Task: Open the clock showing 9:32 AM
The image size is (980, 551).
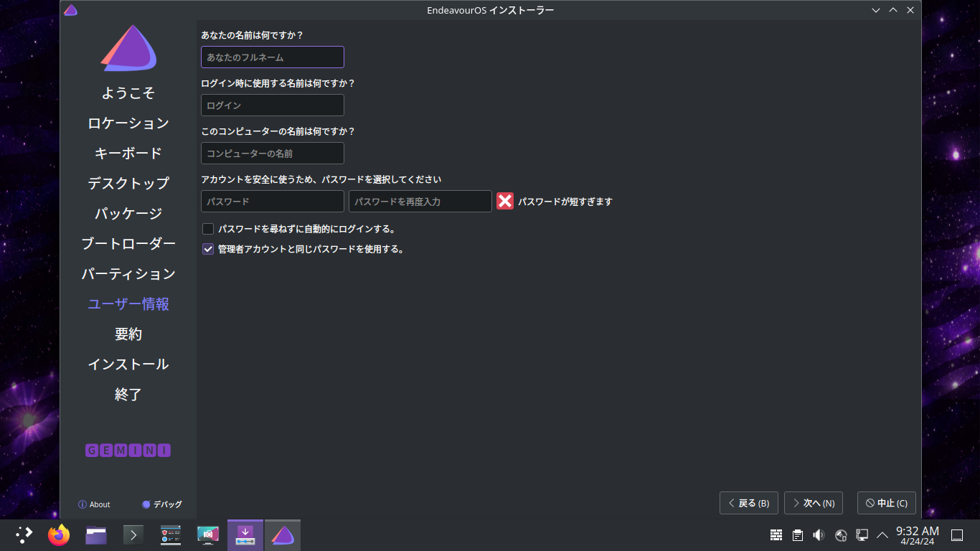Action: pyautogui.click(x=918, y=535)
